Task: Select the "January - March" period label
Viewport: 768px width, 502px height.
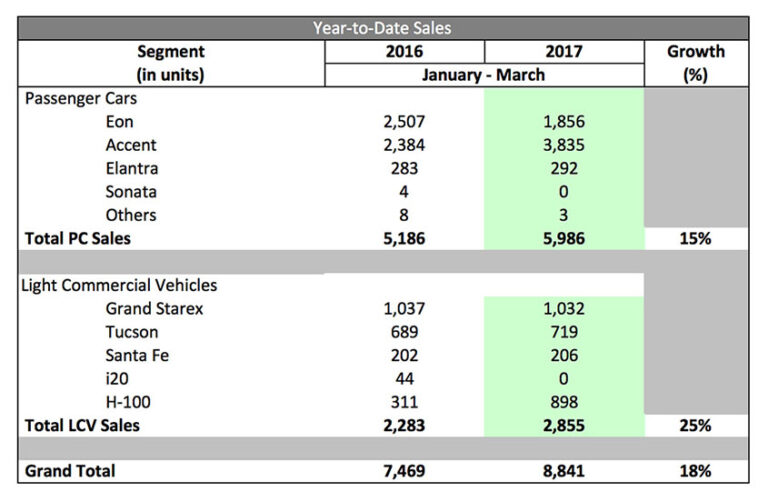Action: 483,75
